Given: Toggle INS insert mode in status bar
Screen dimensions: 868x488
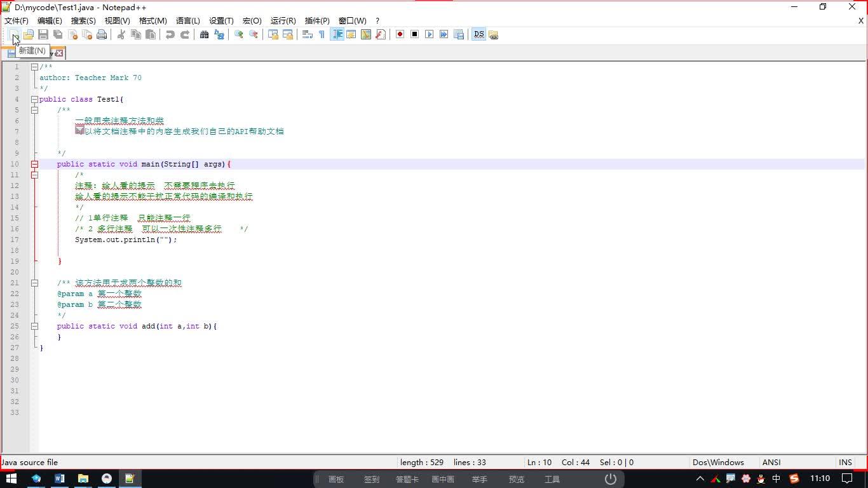Looking at the screenshot, I should [x=846, y=463].
